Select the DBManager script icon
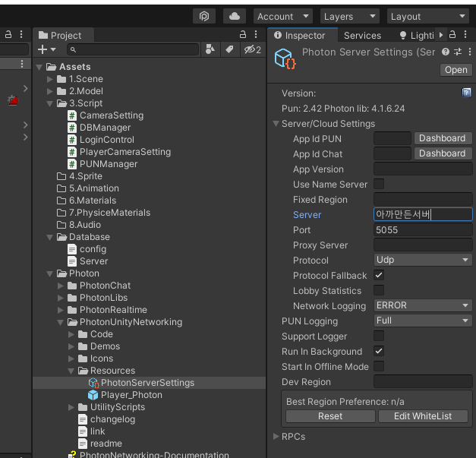Image resolution: width=476 pixels, height=458 pixels. [x=72, y=128]
